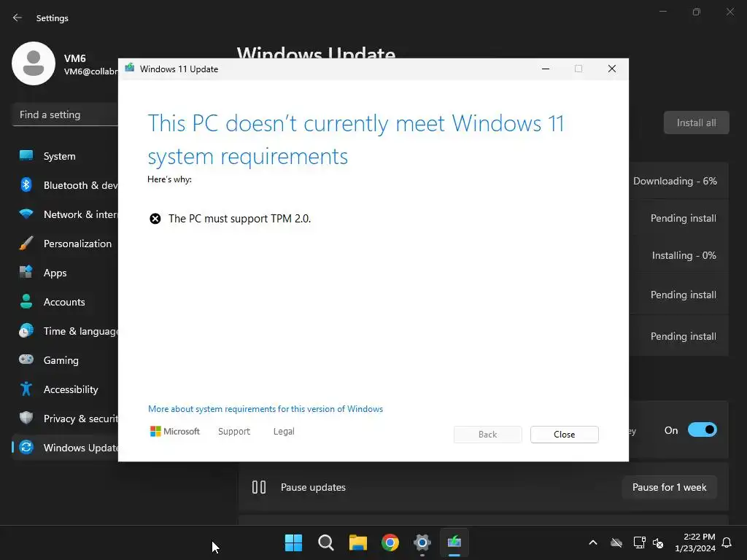Click the Installing - 0% status
The width and height of the screenshot is (747, 560).
[684, 255]
